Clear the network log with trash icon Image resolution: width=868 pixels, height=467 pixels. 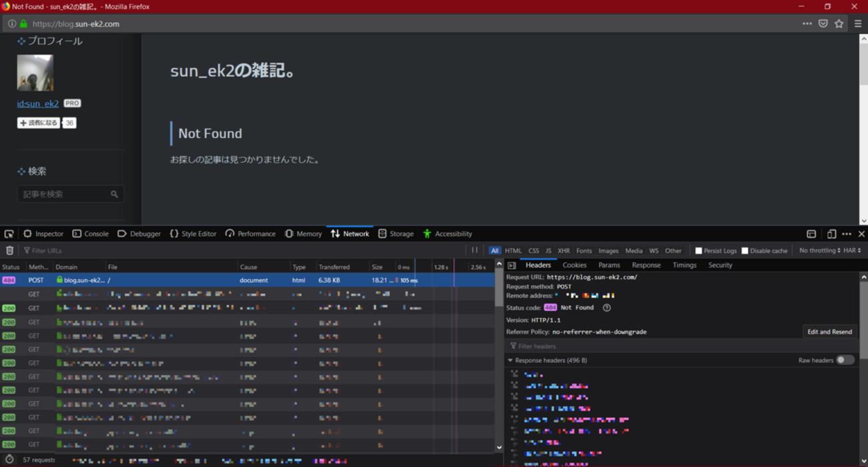click(x=9, y=251)
